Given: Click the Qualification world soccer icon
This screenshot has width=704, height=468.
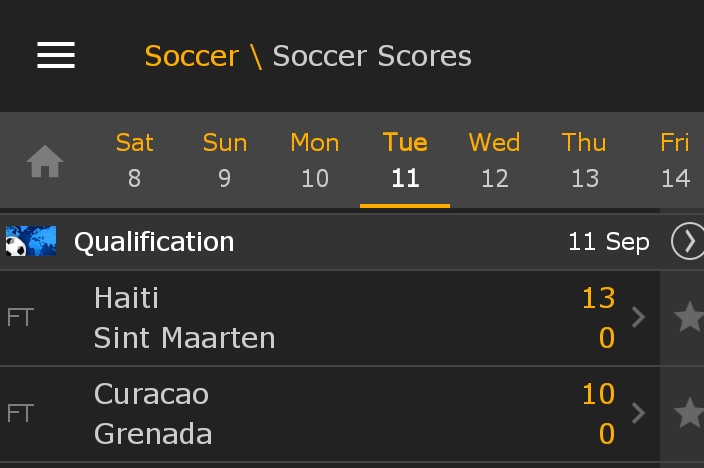Looking at the screenshot, I should 31,241.
